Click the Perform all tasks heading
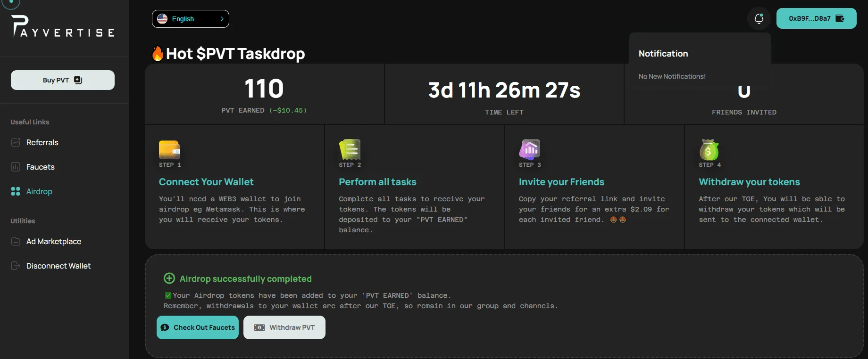The width and height of the screenshot is (868, 359). (x=377, y=182)
